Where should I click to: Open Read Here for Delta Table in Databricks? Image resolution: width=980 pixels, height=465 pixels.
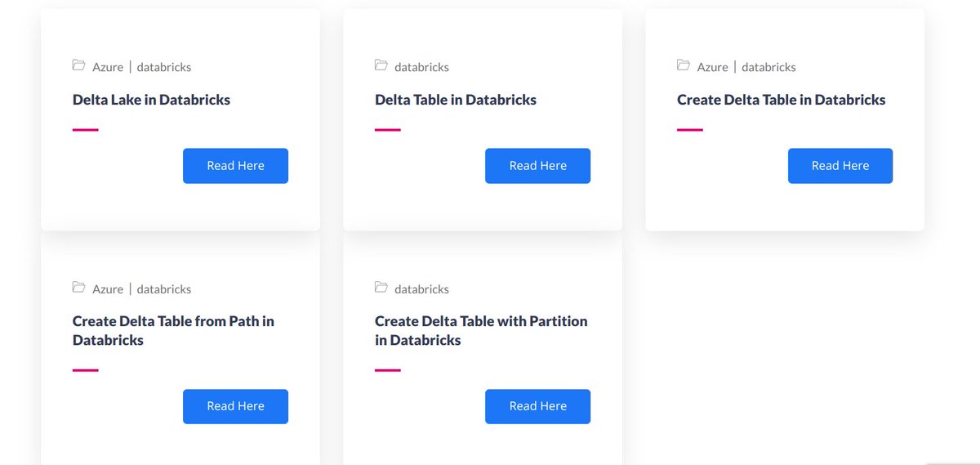pyautogui.click(x=537, y=166)
